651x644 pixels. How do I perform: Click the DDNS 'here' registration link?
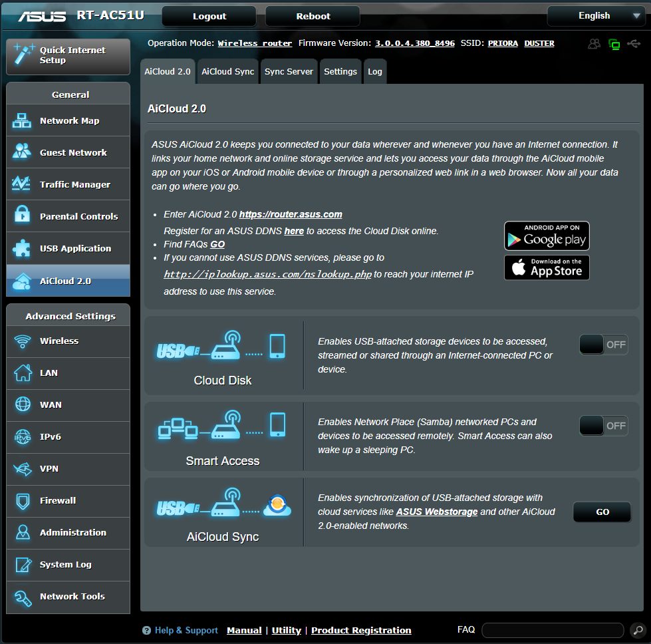click(x=294, y=231)
